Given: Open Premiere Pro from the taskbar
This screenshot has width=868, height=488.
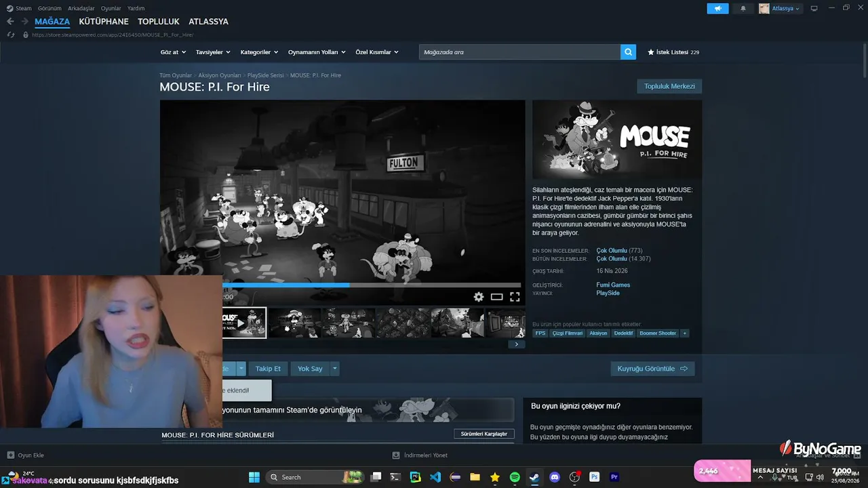Looking at the screenshot, I should [x=614, y=477].
